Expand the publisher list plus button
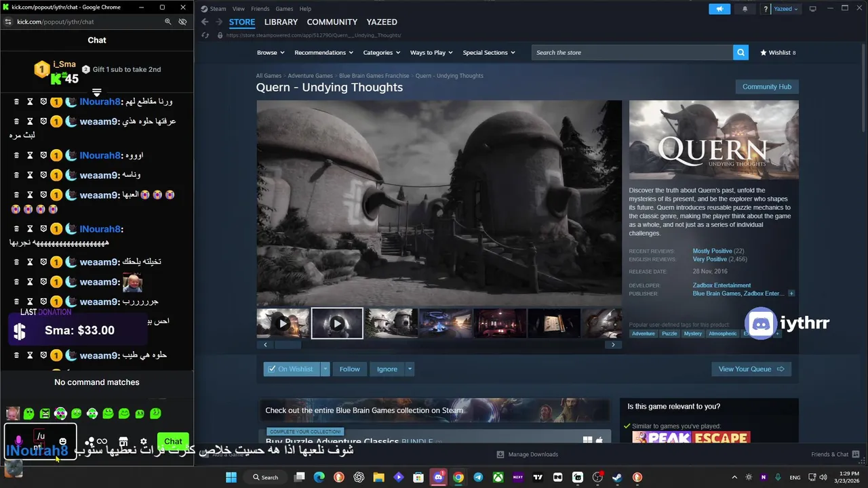Image resolution: width=868 pixels, height=488 pixels. click(791, 293)
